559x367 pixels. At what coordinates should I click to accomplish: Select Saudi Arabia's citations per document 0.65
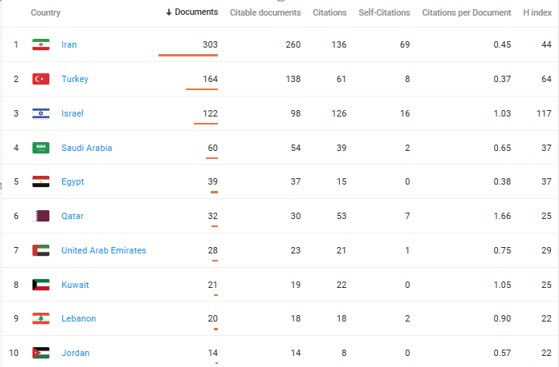click(x=502, y=148)
